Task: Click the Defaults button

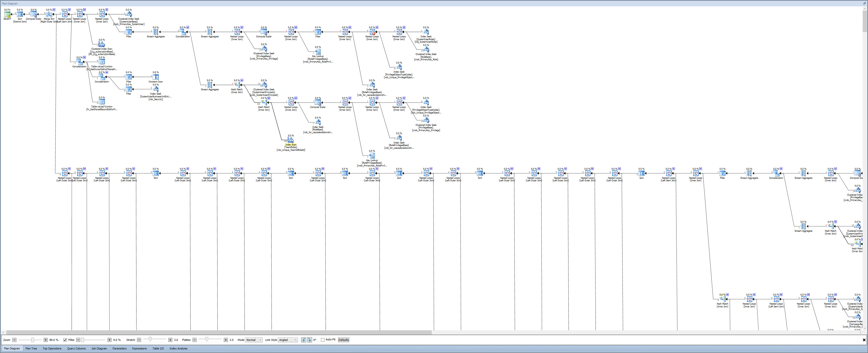Action: click(344, 340)
